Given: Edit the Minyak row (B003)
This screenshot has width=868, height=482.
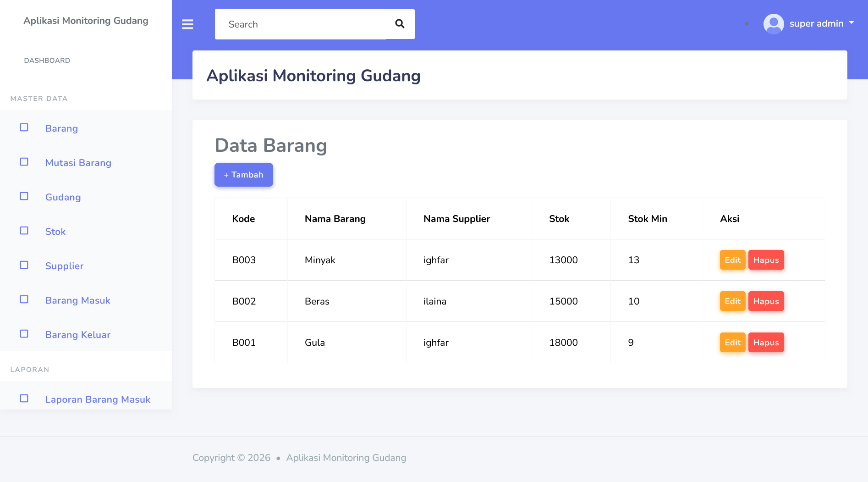Looking at the screenshot, I should 732,260.
